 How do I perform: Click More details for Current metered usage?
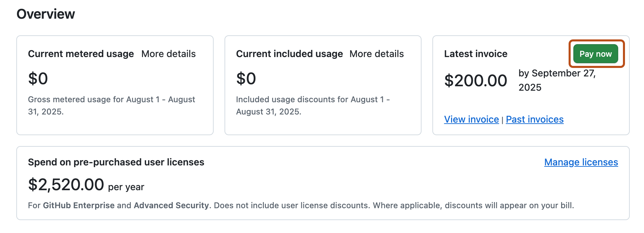point(168,54)
